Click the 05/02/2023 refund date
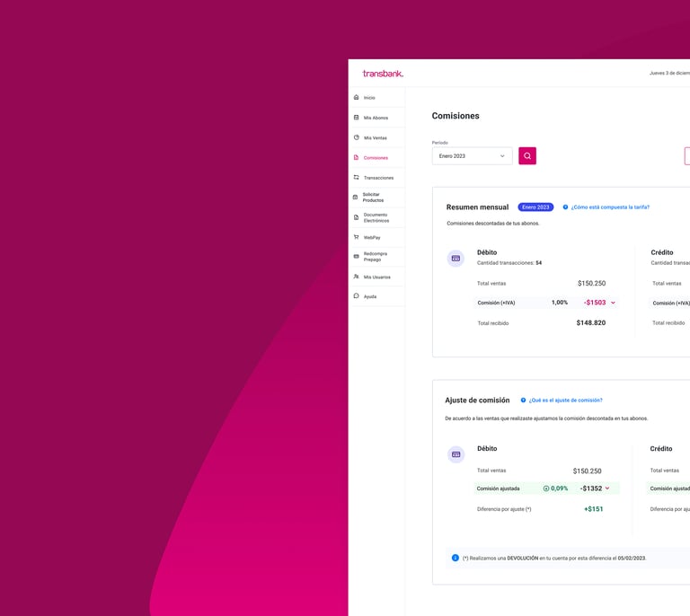 (x=632, y=558)
